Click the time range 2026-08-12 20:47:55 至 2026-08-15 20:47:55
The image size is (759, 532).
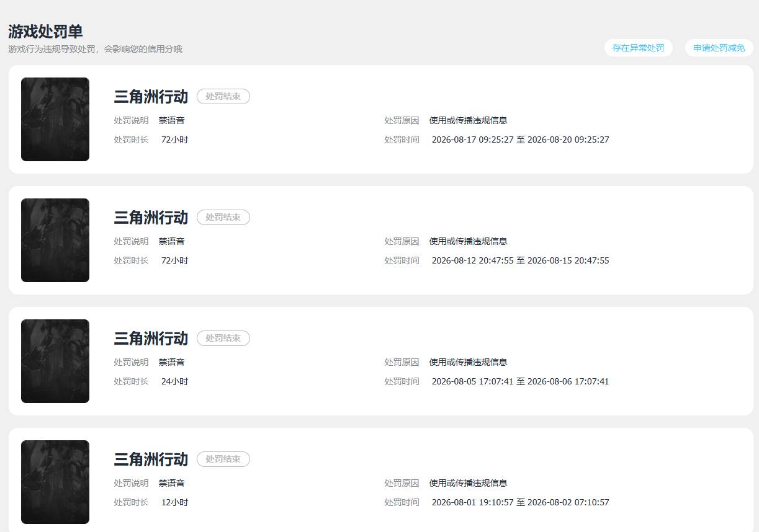[x=520, y=260]
